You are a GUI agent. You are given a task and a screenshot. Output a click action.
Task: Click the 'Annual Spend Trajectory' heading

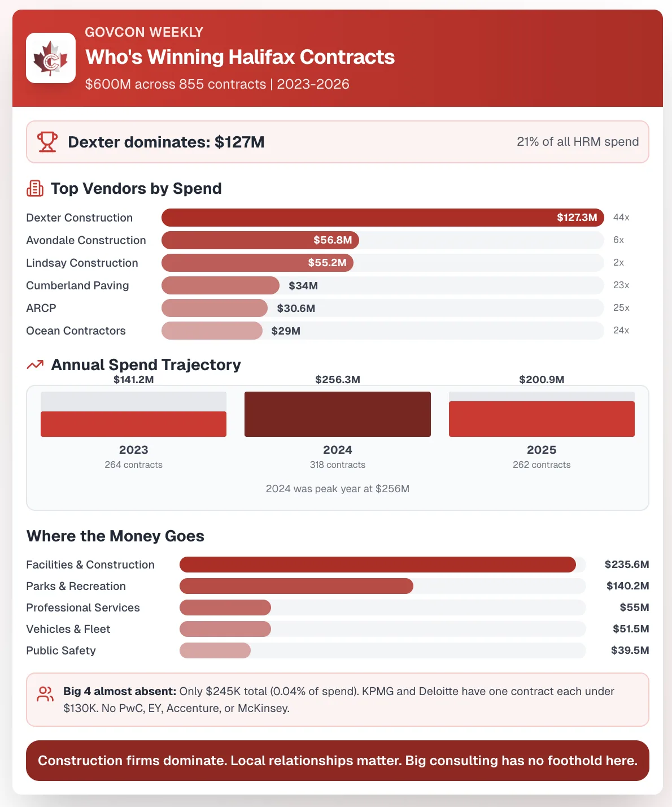coord(146,365)
